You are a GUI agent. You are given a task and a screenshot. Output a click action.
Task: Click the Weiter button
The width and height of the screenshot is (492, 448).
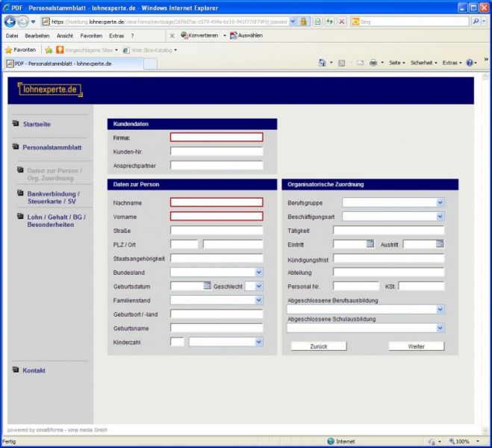click(x=416, y=346)
